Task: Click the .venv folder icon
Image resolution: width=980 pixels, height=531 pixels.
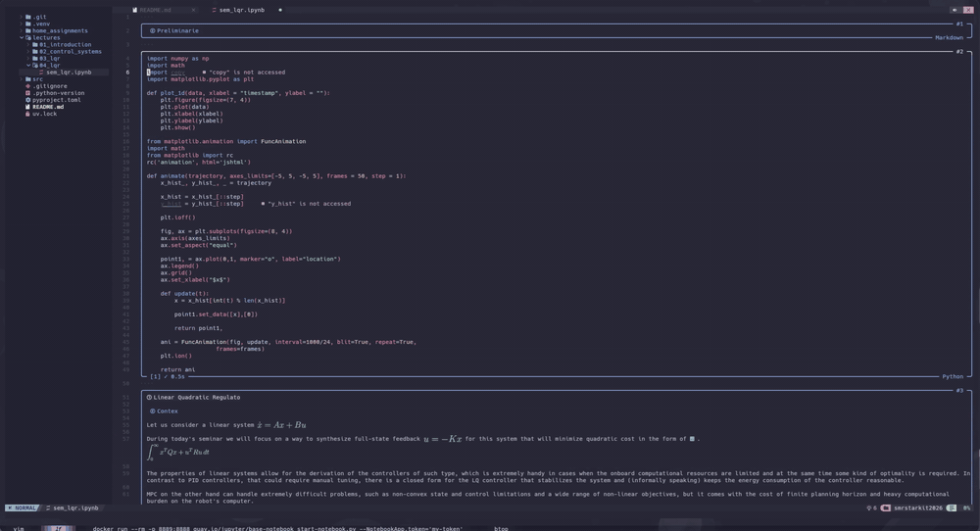Action: pyautogui.click(x=28, y=24)
